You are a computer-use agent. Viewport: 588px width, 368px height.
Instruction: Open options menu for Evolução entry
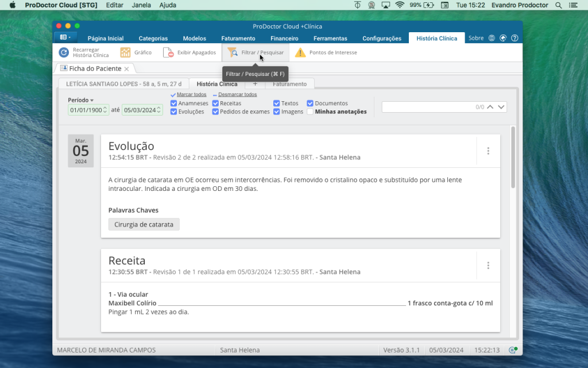(488, 151)
